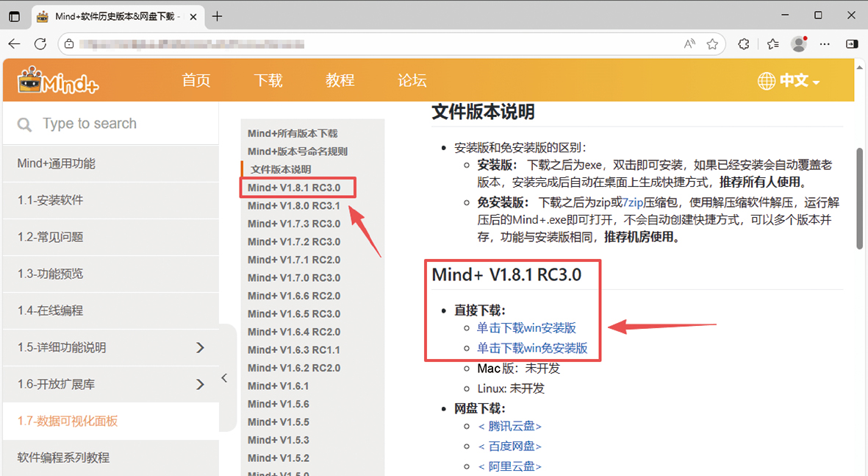This screenshot has height=476, width=868.
Task: Collapse the sidebar with left chevron
Action: click(x=225, y=378)
